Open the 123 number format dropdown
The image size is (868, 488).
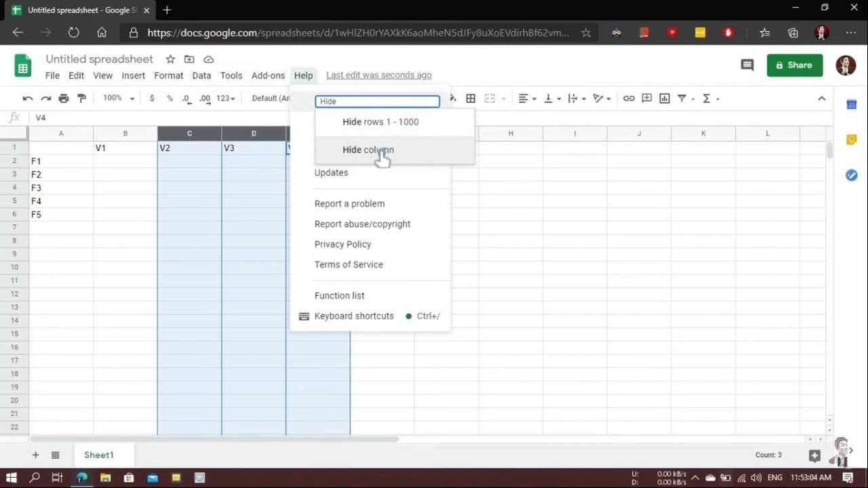click(x=226, y=98)
